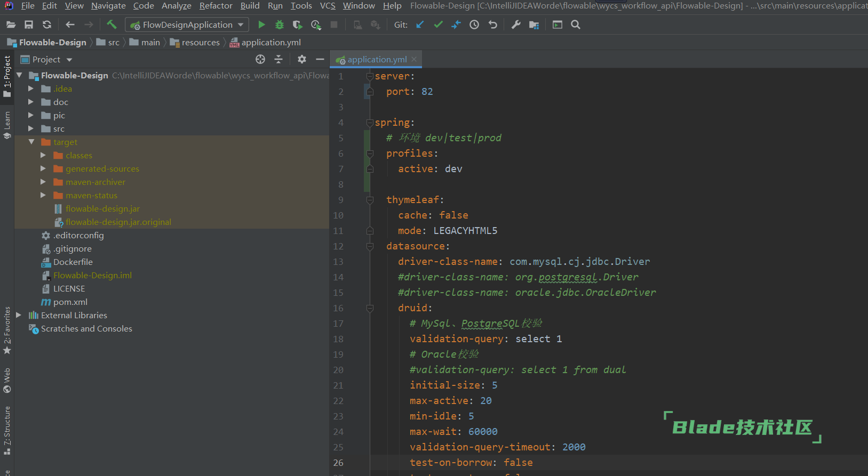This screenshot has width=868, height=476.
Task: Build project with the hammer icon
Action: coord(112,25)
